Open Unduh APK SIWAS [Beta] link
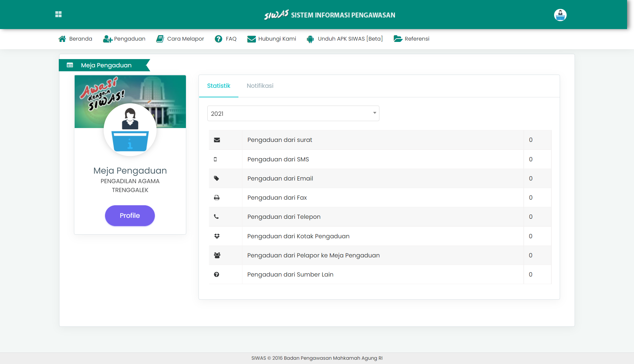Image resolution: width=634 pixels, height=364 pixels. point(350,39)
